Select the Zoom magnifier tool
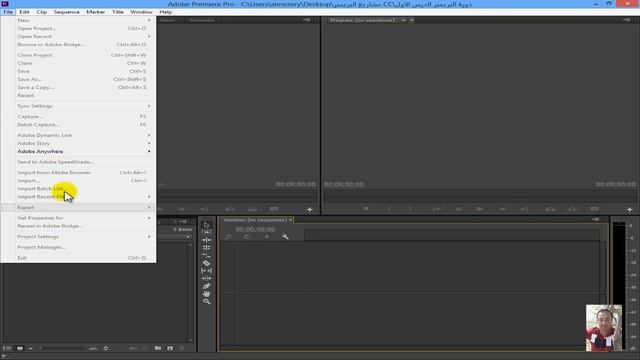 point(207,302)
